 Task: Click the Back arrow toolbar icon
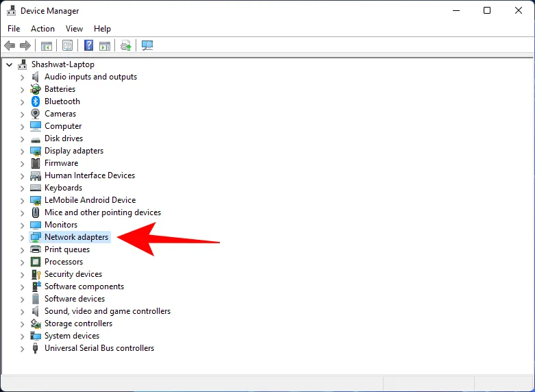click(10, 45)
